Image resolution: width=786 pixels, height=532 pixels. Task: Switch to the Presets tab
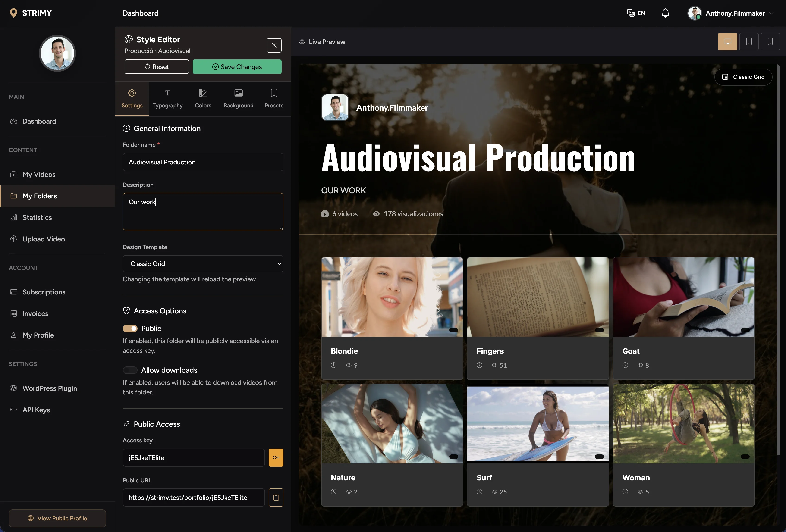click(274, 98)
